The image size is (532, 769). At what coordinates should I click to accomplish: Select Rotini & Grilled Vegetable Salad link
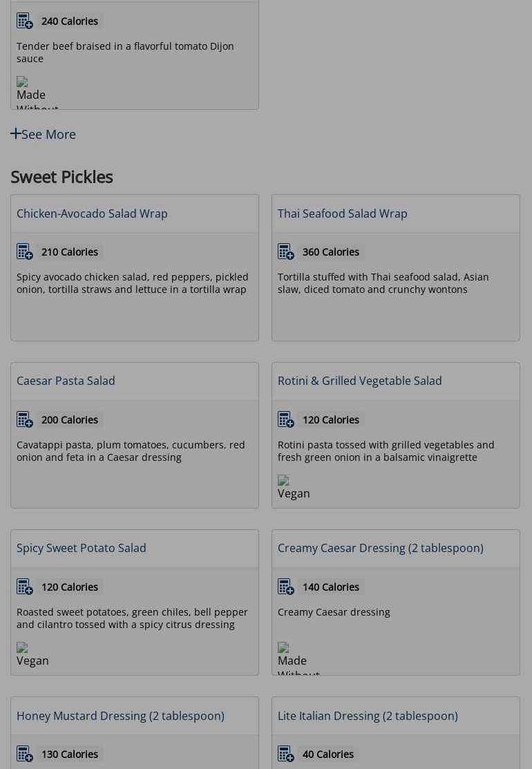(359, 381)
